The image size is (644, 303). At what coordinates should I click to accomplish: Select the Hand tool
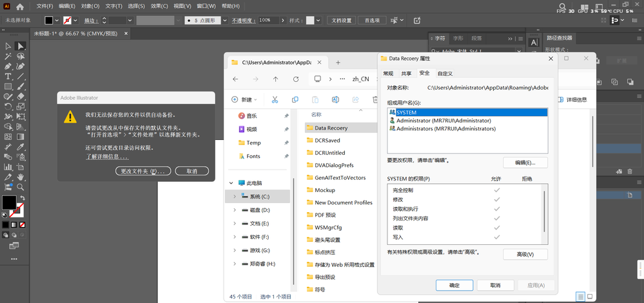20,177
